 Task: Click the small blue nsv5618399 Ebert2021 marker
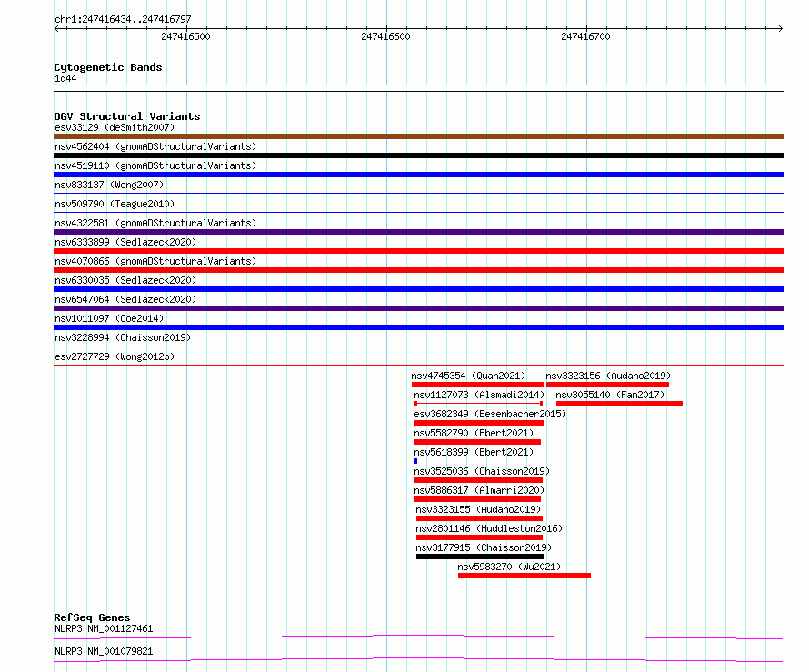(x=415, y=461)
